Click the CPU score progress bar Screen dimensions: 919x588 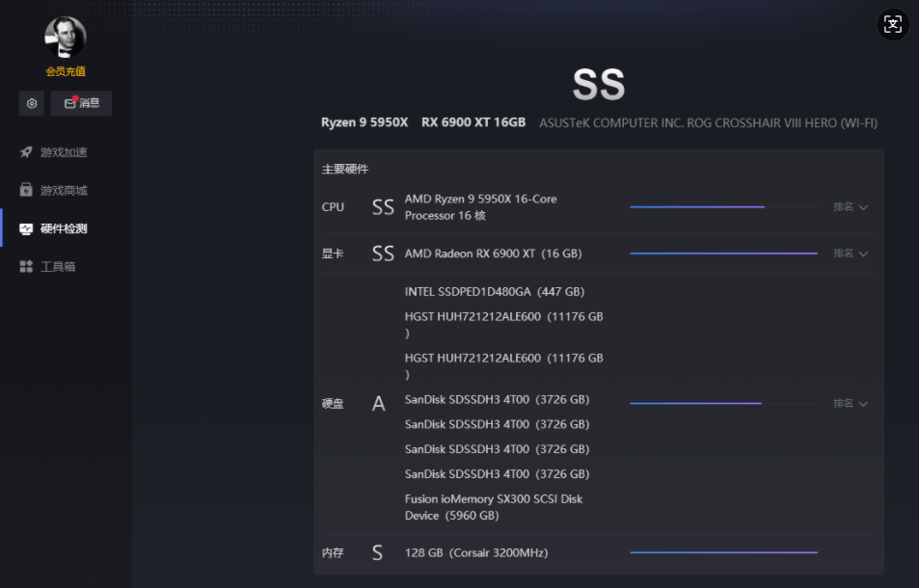pyautogui.click(x=723, y=207)
